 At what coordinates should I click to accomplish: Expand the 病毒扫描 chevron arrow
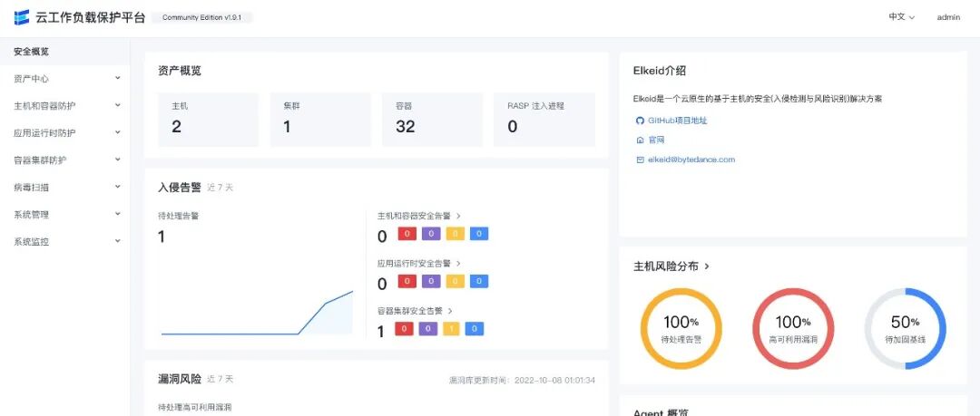(x=117, y=186)
